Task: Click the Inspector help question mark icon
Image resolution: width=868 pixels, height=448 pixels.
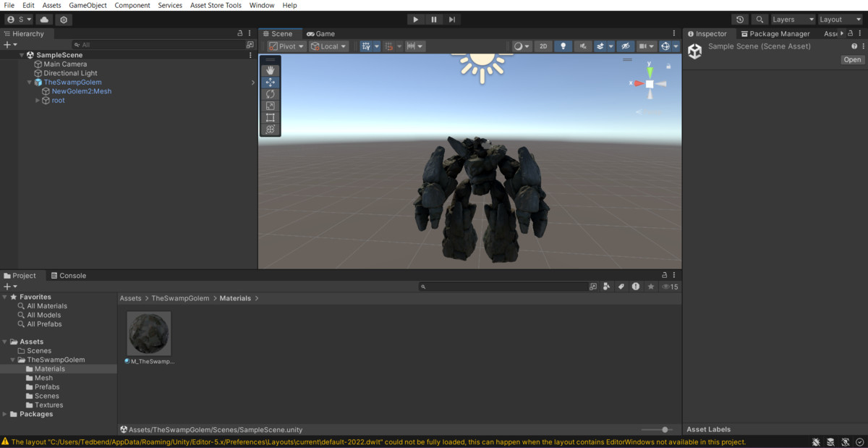Action: pos(854,46)
